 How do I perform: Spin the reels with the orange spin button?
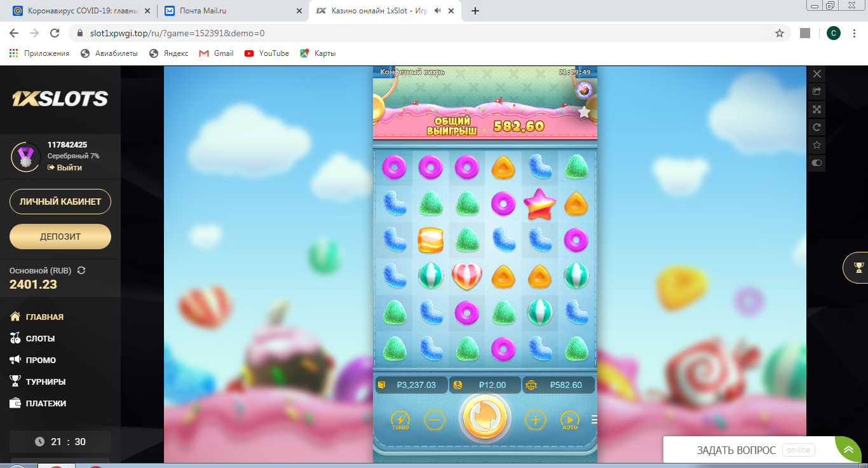coord(485,418)
